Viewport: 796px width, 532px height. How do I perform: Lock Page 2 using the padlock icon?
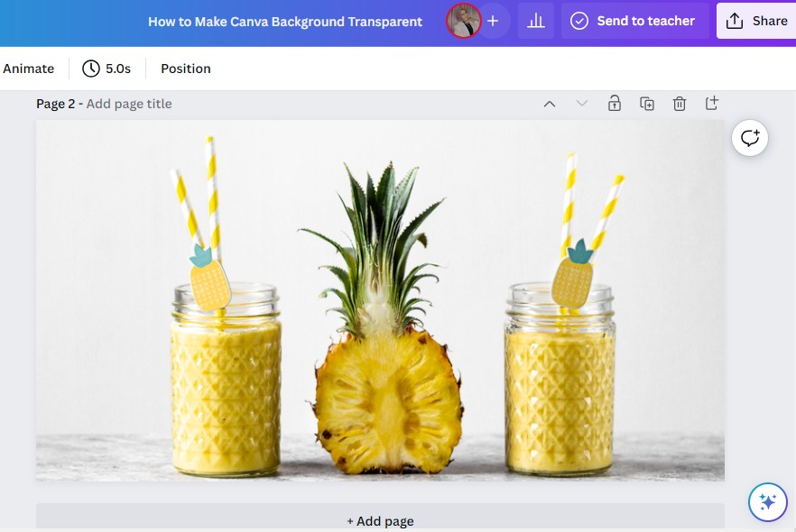click(x=613, y=103)
